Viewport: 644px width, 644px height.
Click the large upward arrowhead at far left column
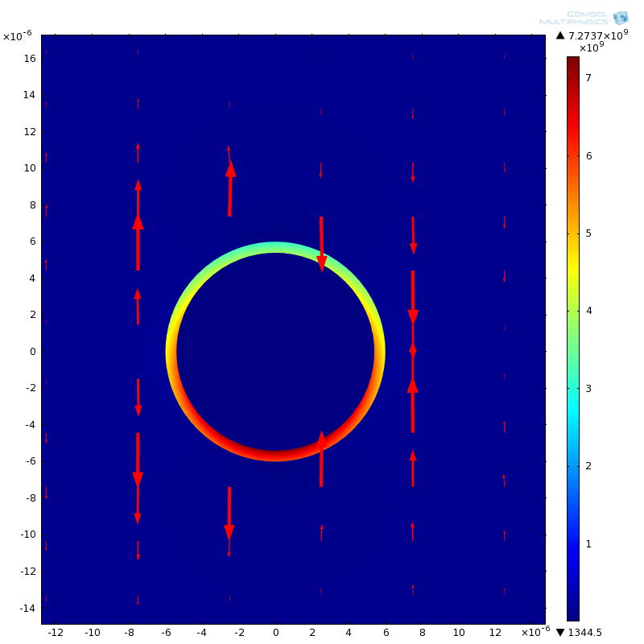point(138,222)
